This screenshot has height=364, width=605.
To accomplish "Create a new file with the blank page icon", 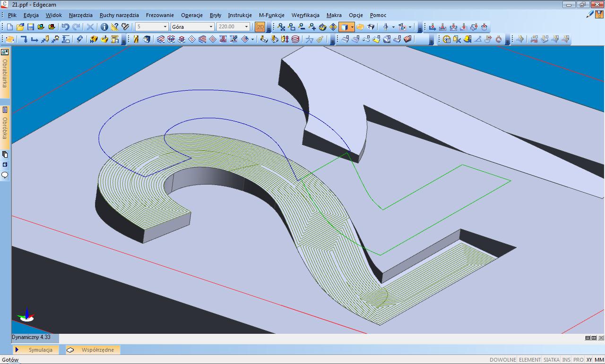I will pos(10,27).
